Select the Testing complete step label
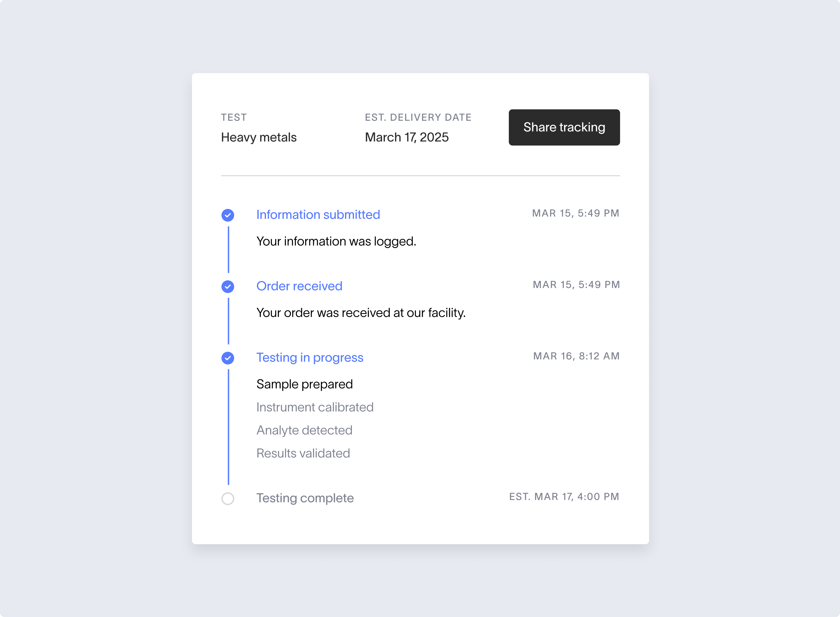 coord(305,498)
